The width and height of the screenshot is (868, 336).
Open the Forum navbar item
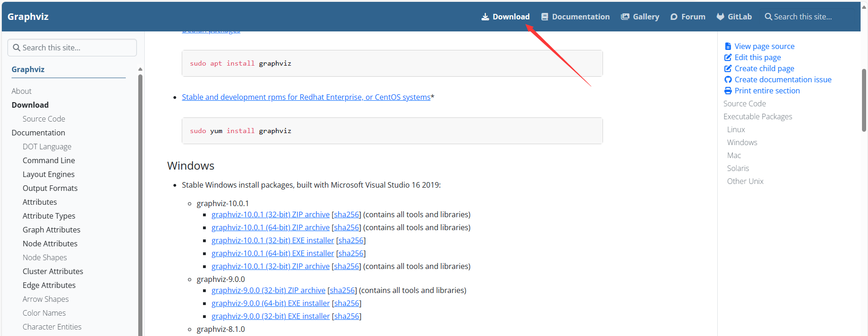point(688,17)
